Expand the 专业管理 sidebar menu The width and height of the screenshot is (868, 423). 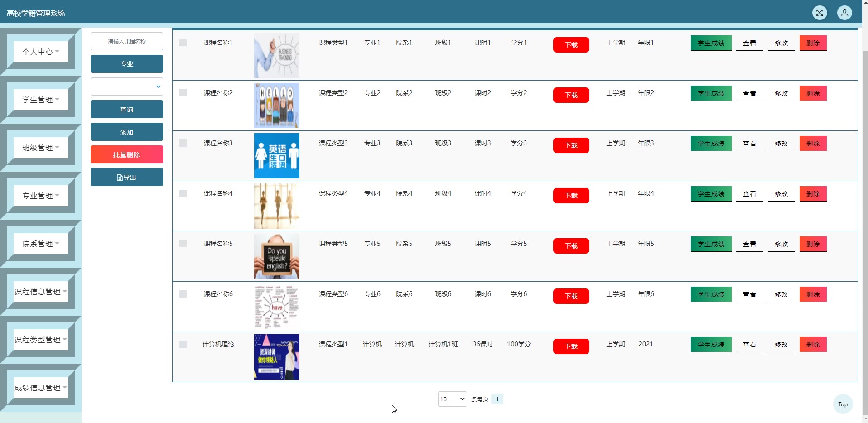pos(41,196)
